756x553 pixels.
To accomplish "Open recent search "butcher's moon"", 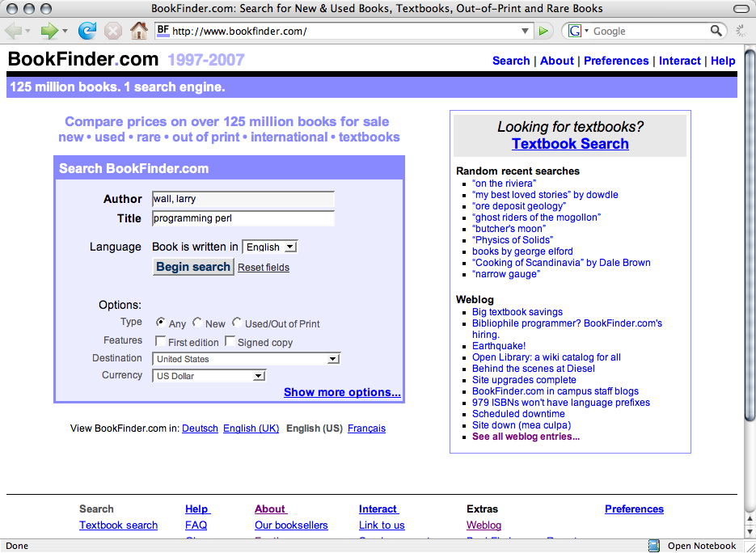I will pos(509,229).
